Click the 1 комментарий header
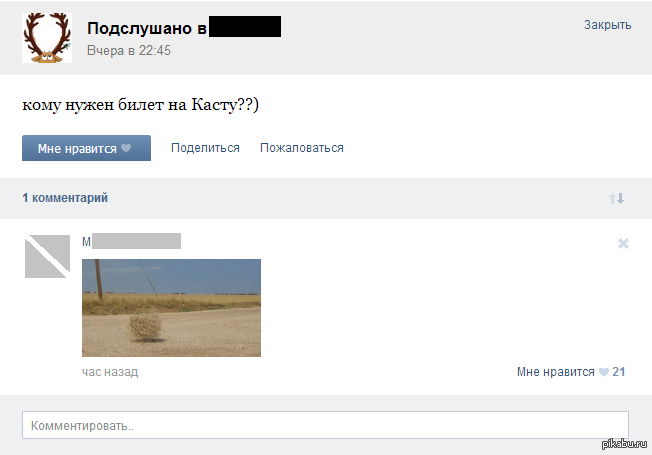Viewport: 652px width, 455px height. pyautogui.click(x=65, y=198)
